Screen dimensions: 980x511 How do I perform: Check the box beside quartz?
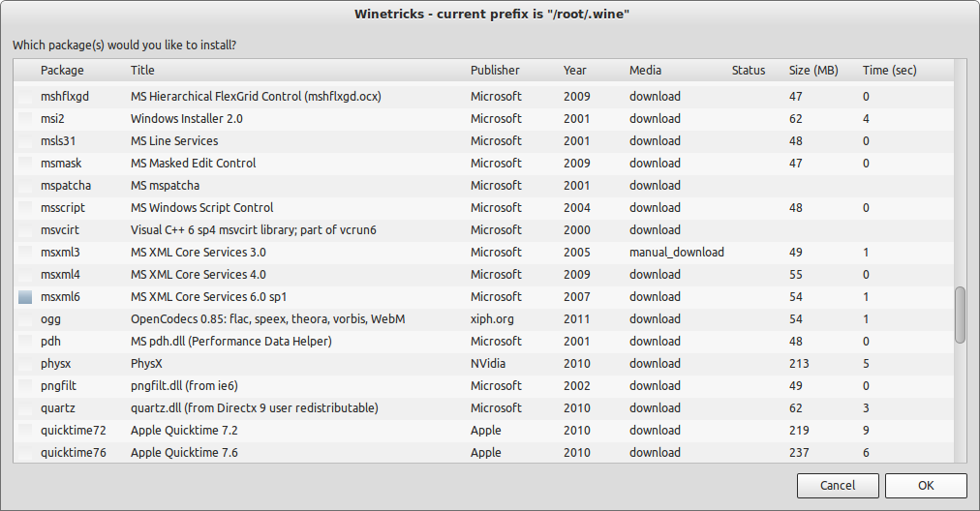tap(25, 408)
